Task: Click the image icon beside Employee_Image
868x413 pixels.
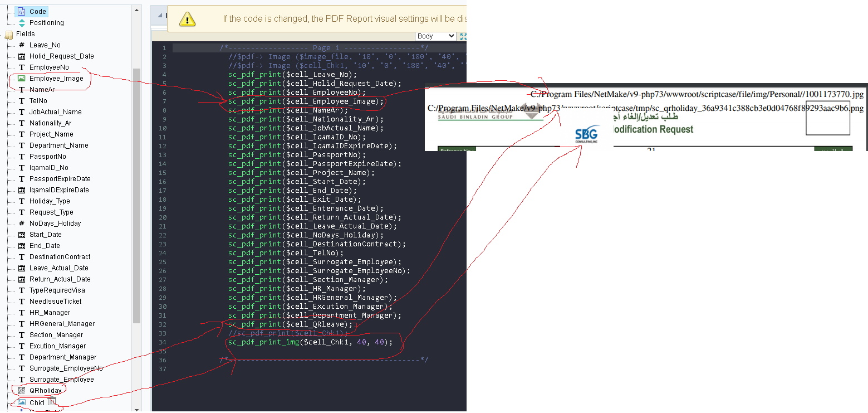Action: [x=22, y=79]
